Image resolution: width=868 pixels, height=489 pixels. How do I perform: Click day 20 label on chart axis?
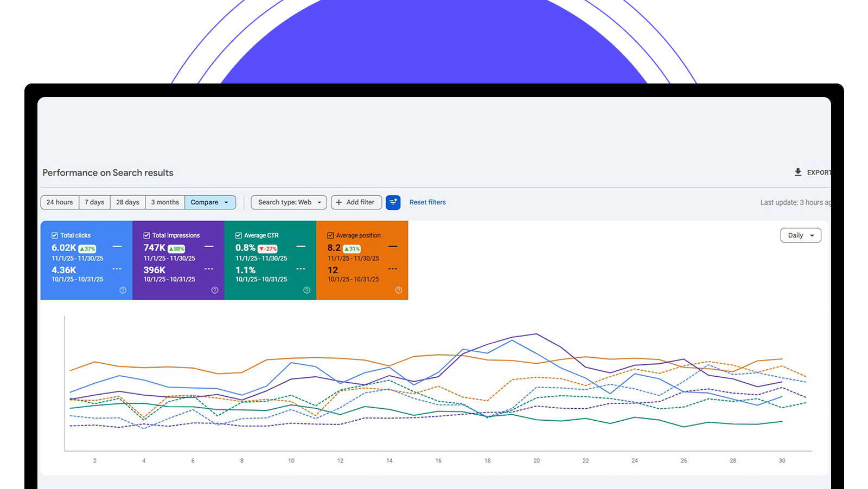coord(537,461)
